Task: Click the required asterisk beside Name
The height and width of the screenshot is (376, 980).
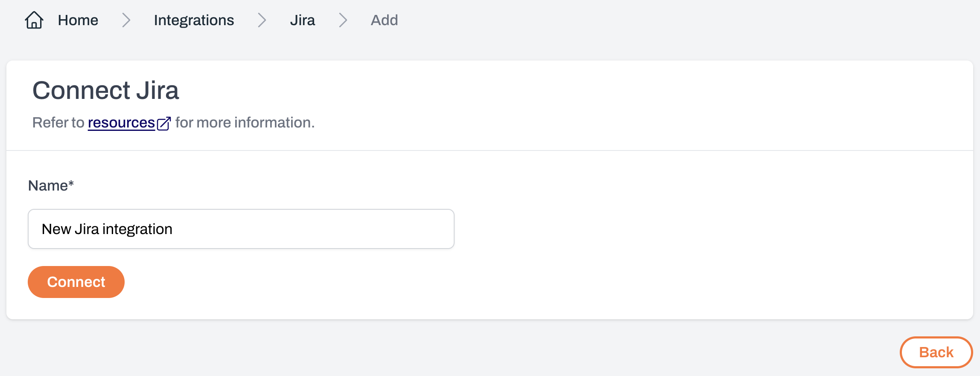Action: click(x=71, y=184)
